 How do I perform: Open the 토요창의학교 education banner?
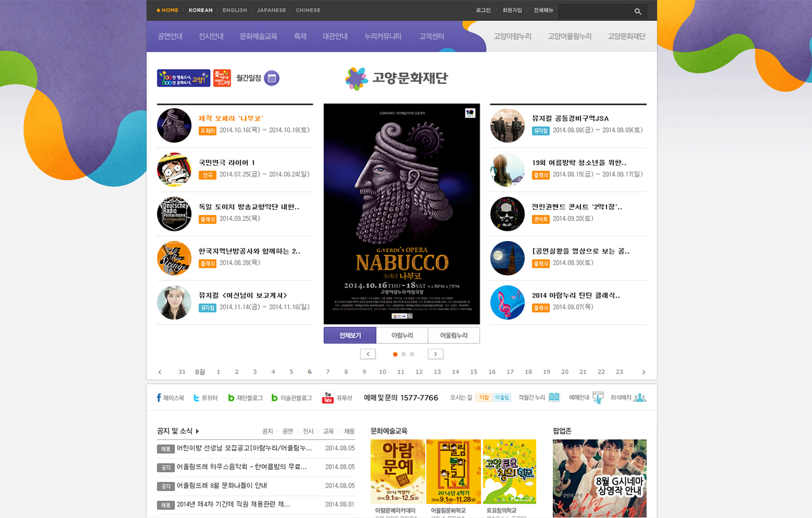[x=509, y=472]
